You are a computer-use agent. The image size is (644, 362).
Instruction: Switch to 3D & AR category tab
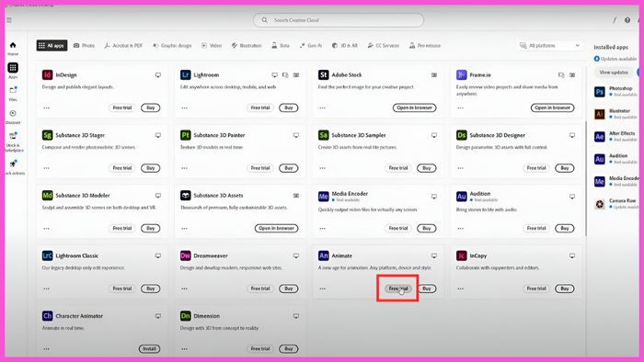(345, 46)
